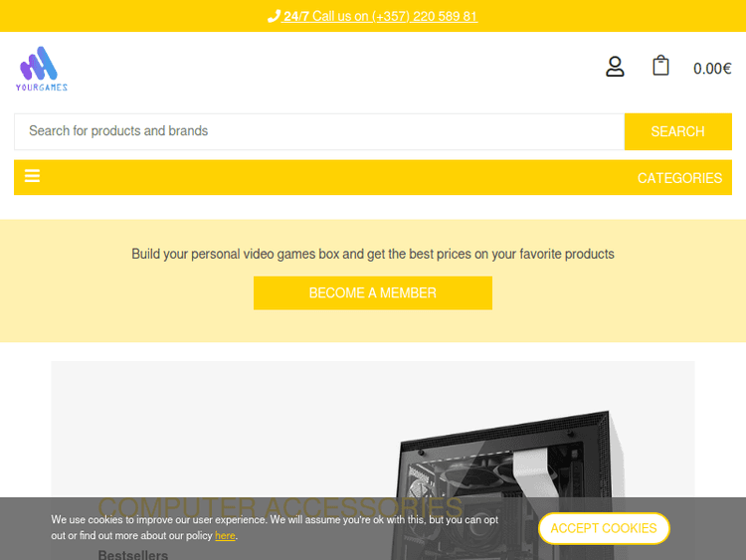Click the personal video games box promo text
This screenshot has width=746, height=560.
(373, 254)
